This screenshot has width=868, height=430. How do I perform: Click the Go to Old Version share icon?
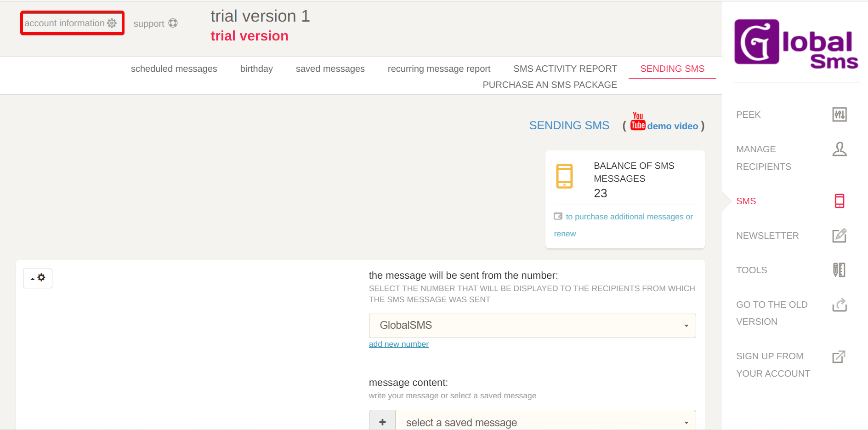pyautogui.click(x=839, y=304)
